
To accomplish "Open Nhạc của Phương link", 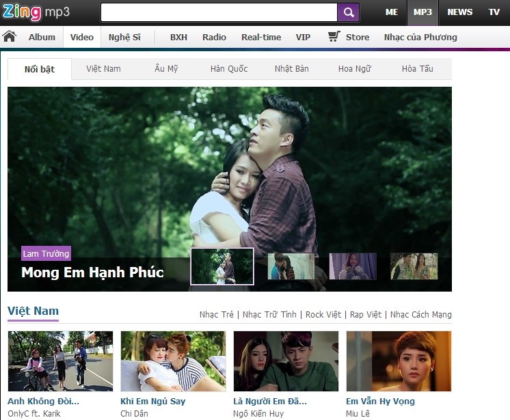I will tap(420, 38).
